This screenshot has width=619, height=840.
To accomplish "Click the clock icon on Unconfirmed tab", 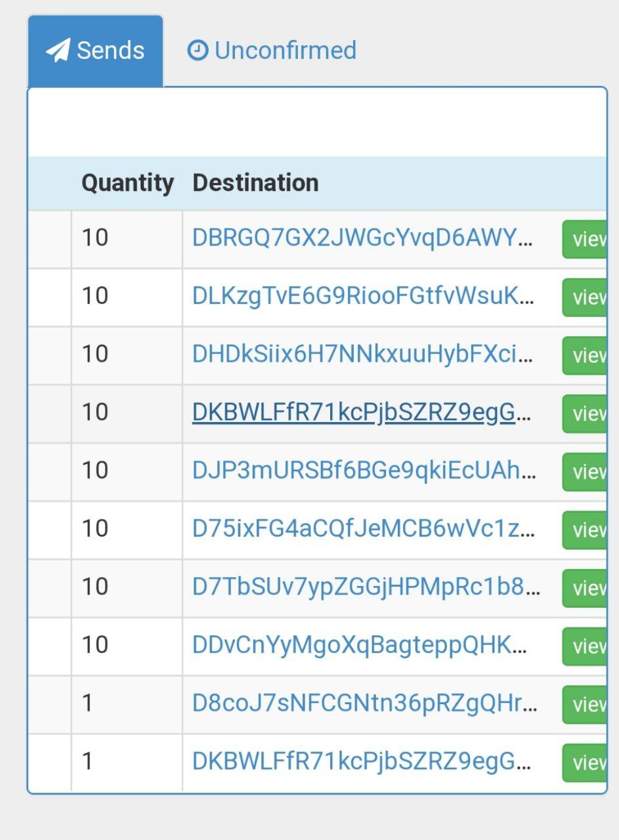I will click(198, 50).
